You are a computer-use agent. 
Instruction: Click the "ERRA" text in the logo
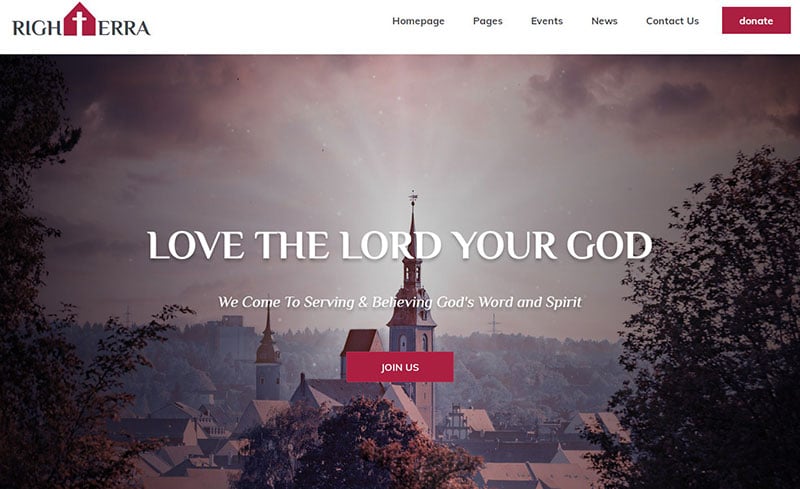(123, 28)
